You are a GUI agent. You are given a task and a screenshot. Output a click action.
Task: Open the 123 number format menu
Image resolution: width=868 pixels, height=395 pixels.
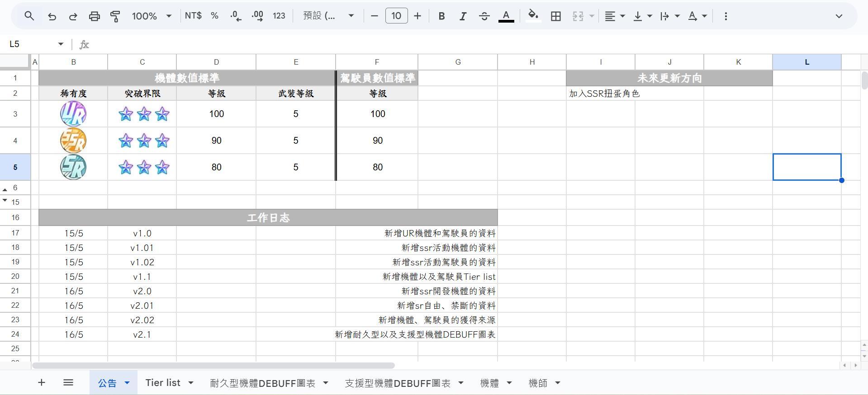[279, 16]
